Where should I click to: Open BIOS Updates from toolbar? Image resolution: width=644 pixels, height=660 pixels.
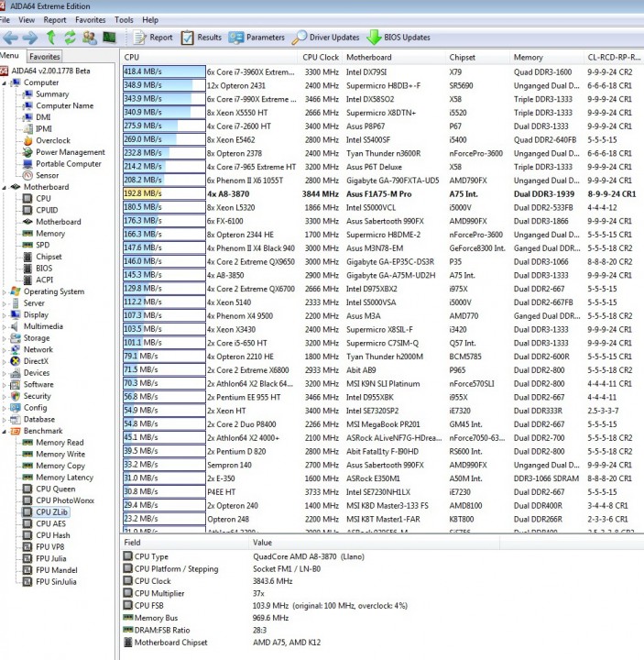(x=398, y=38)
